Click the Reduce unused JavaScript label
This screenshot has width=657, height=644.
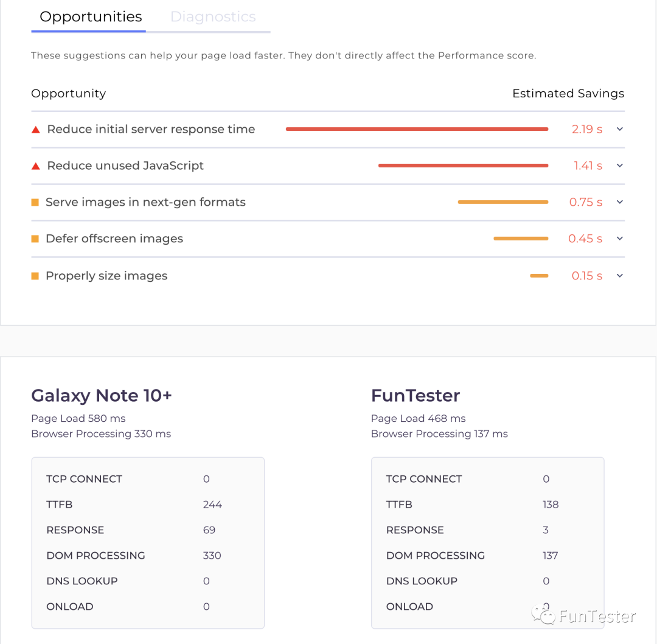coord(125,166)
